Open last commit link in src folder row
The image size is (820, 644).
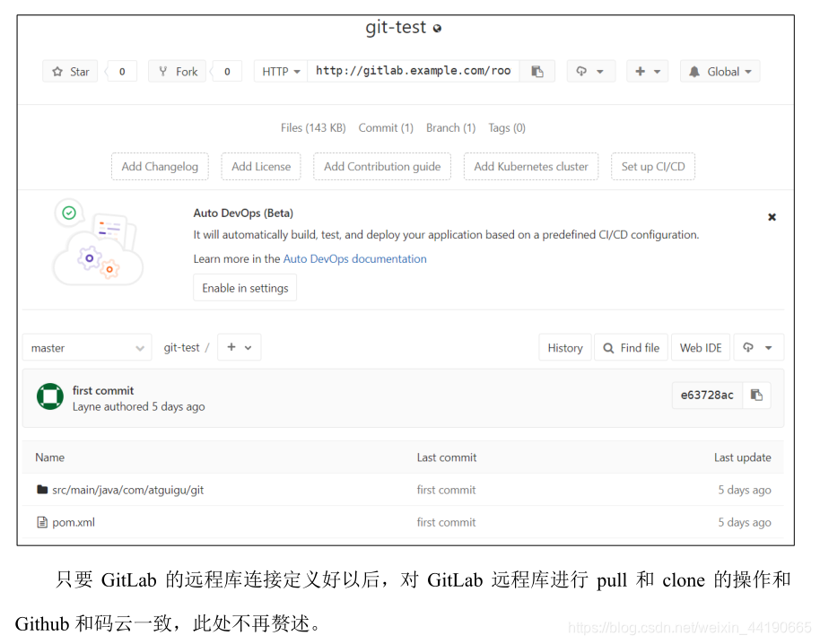click(446, 491)
